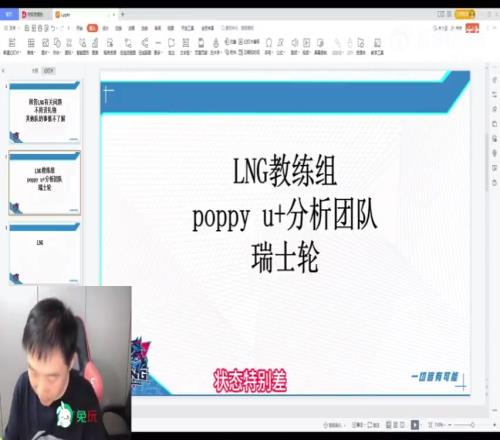Click the sync status button beside Share

pos(440,28)
